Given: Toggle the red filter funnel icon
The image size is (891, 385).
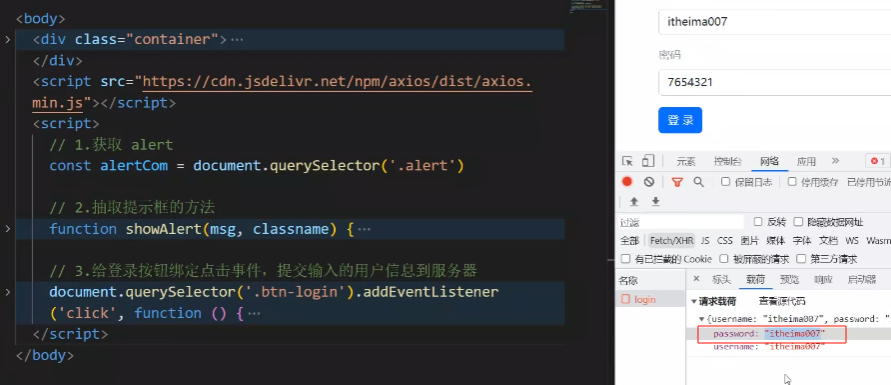Looking at the screenshot, I should tap(677, 182).
